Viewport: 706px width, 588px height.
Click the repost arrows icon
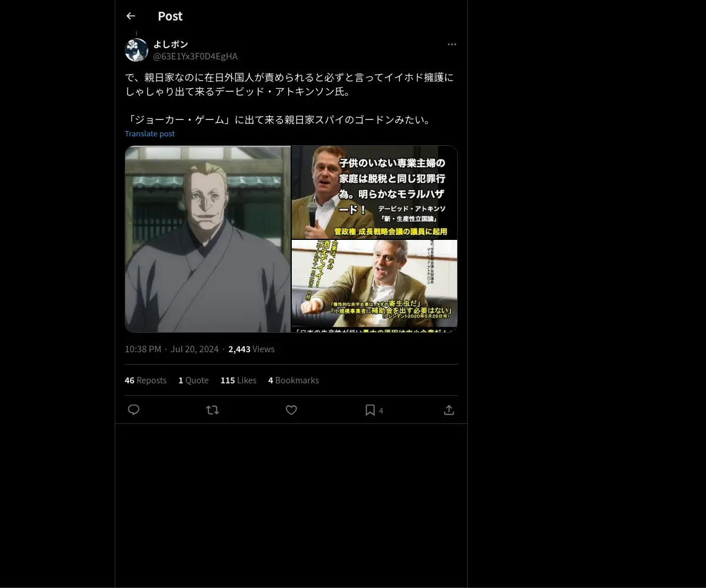212,410
